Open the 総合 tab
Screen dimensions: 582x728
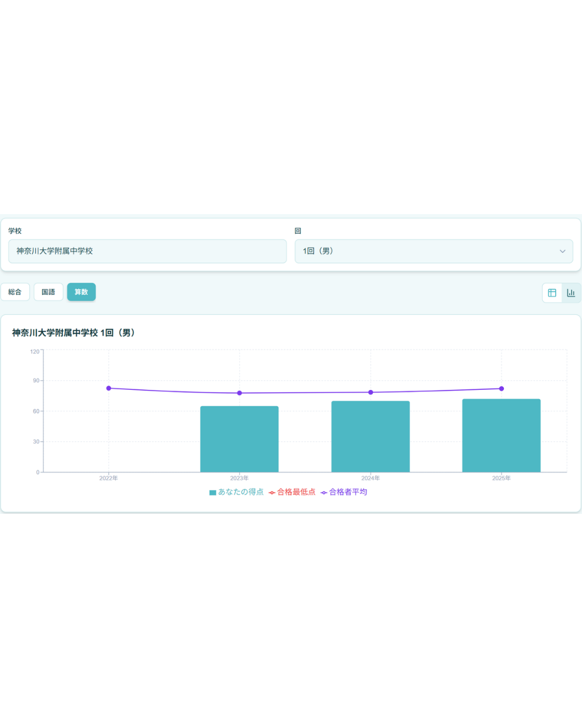(15, 292)
